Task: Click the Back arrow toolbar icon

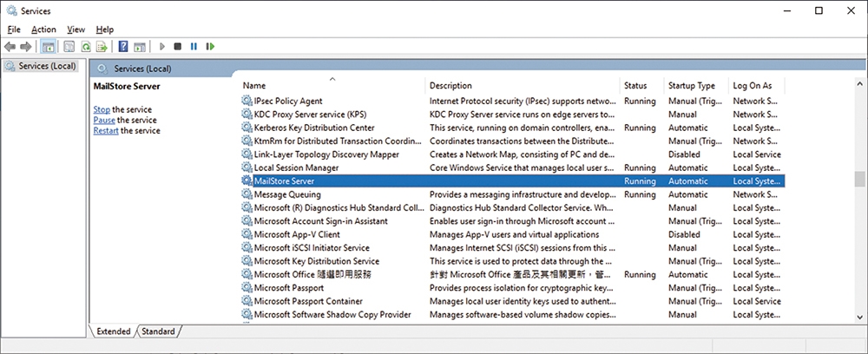Action: 10,47
